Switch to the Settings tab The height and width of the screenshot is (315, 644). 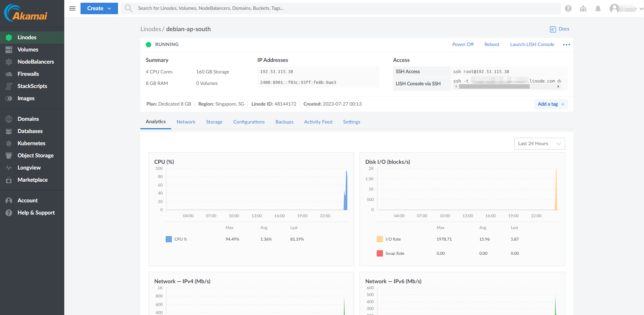point(351,122)
